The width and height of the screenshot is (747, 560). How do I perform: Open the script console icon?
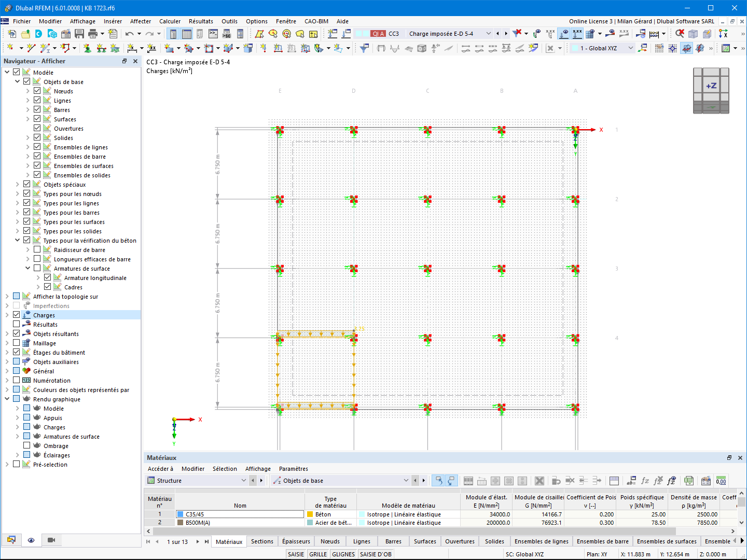(x=213, y=34)
